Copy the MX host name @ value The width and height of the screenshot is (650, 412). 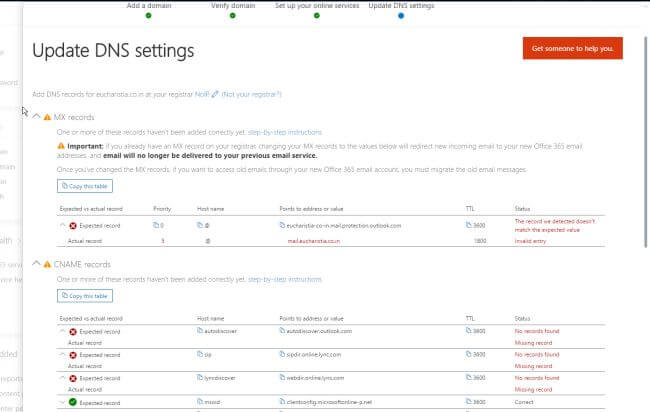coord(200,225)
